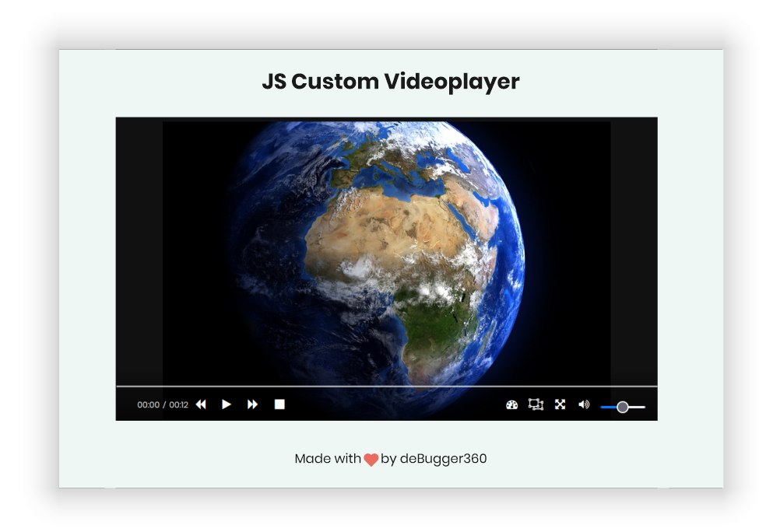This screenshot has width=780, height=532.
Task: Grab the round volume slider handle
Action: click(624, 407)
